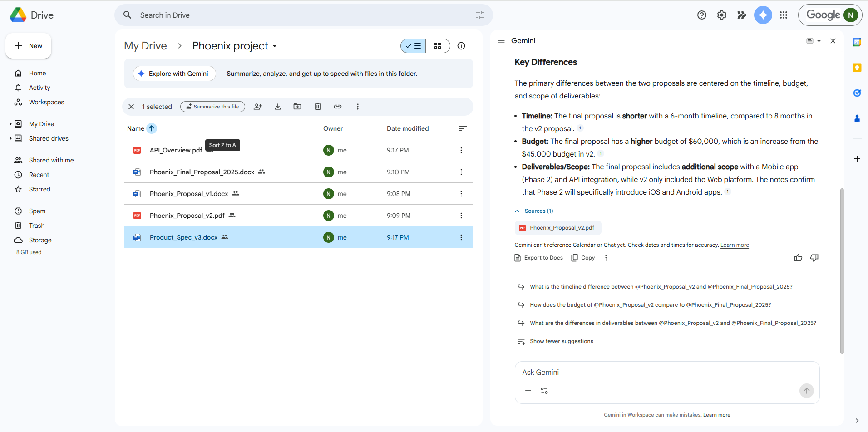Give thumbs up to Gemini response
This screenshot has height=432, width=868.
(798, 258)
